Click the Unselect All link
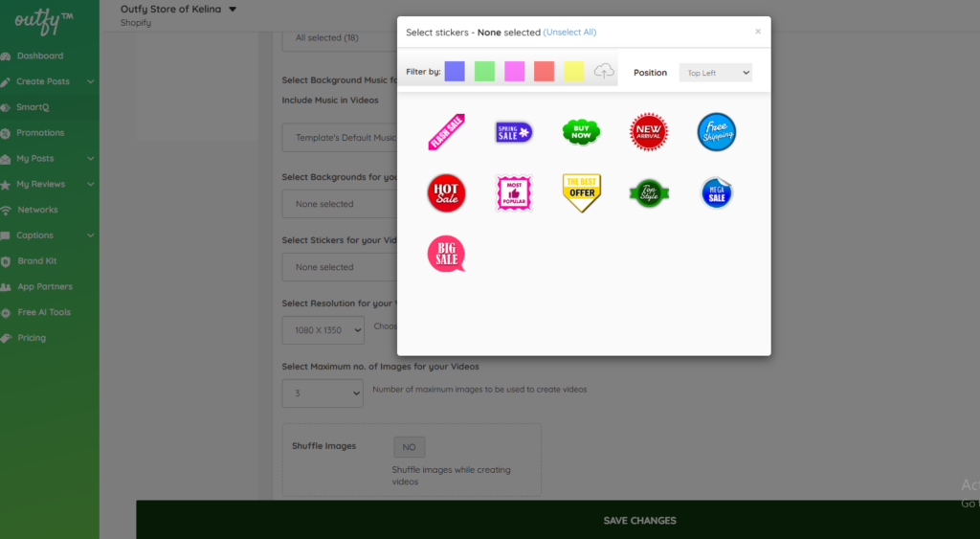The height and width of the screenshot is (539, 980). click(x=569, y=33)
